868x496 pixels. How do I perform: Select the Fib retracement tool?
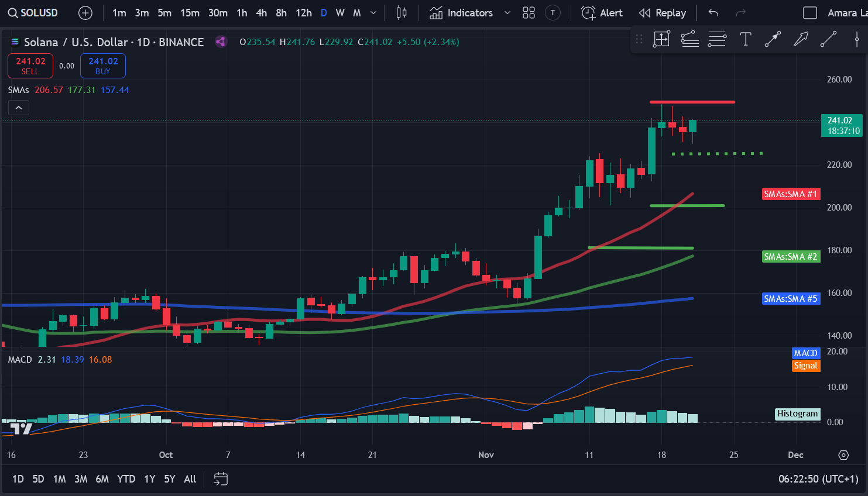(x=717, y=39)
